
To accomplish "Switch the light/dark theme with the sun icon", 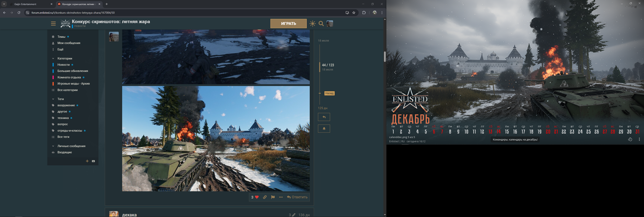I will (313, 24).
